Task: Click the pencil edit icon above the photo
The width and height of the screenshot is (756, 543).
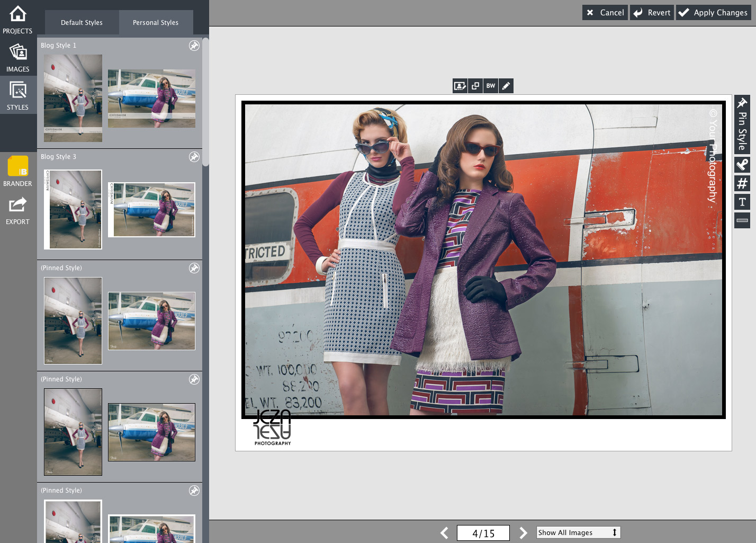Action: coord(506,86)
